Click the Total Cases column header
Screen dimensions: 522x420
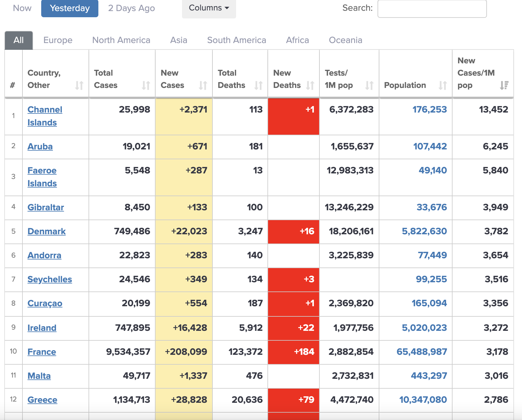(122, 74)
